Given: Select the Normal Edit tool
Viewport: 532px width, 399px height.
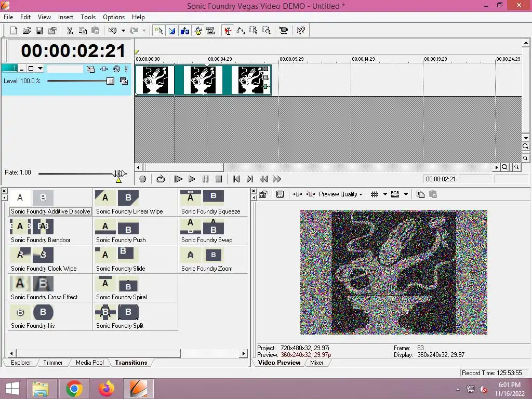Looking at the screenshot, I should (x=228, y=31).
